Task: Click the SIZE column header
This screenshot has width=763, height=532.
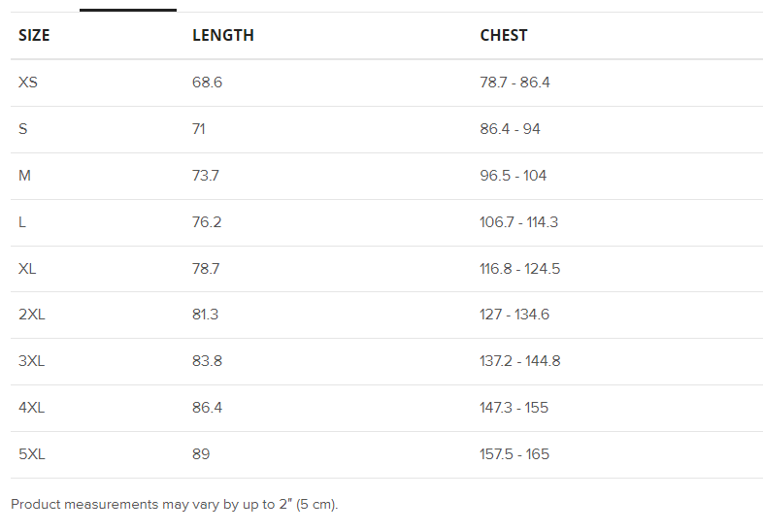Action: click(34, 36)
